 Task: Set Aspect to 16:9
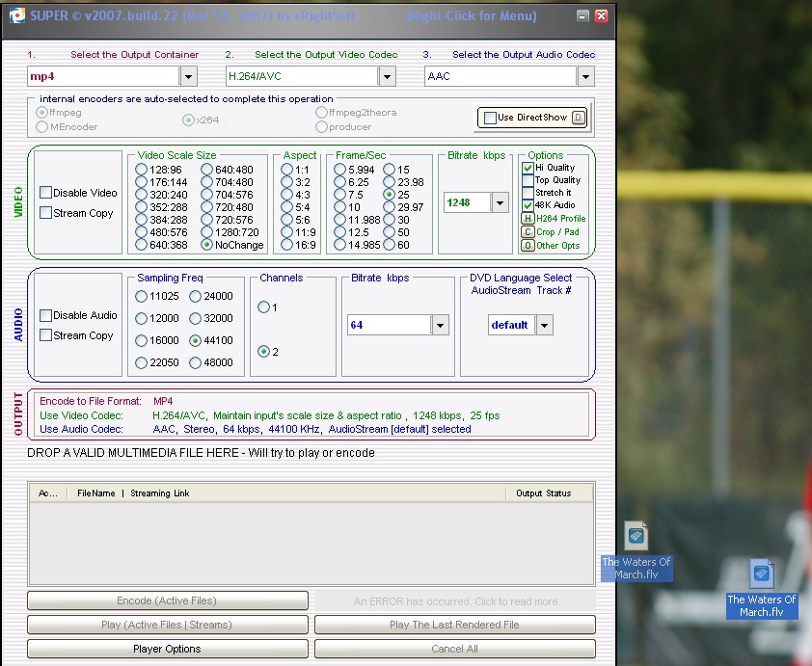coord(286,245)
